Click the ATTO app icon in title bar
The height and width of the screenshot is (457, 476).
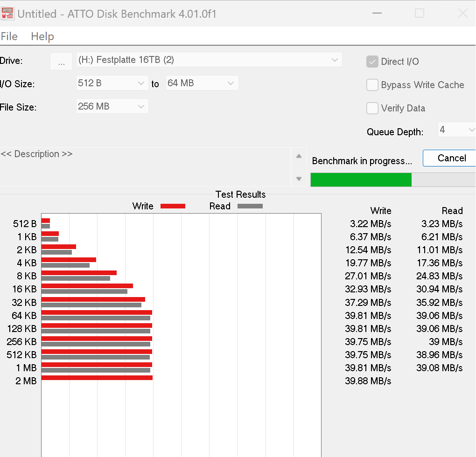click(x=7, y=14)
